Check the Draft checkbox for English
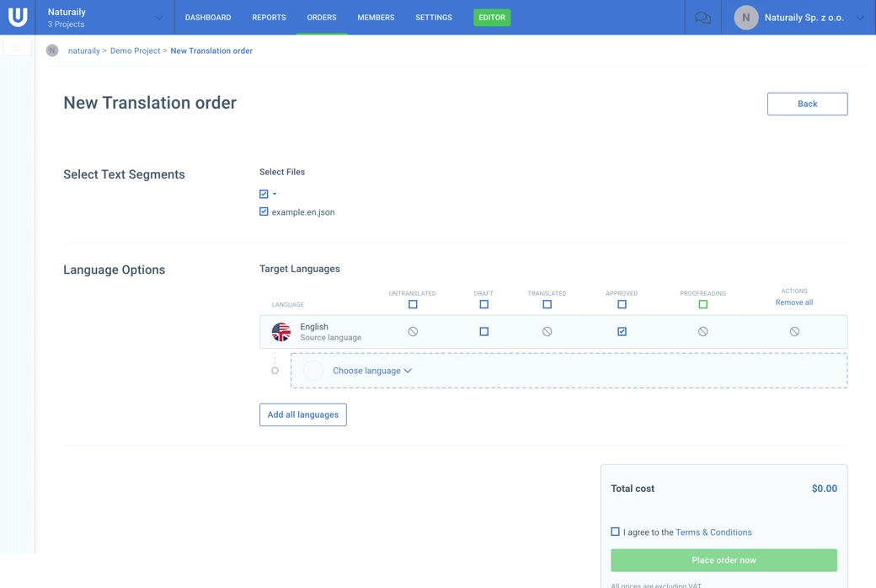 pos(483,331)
